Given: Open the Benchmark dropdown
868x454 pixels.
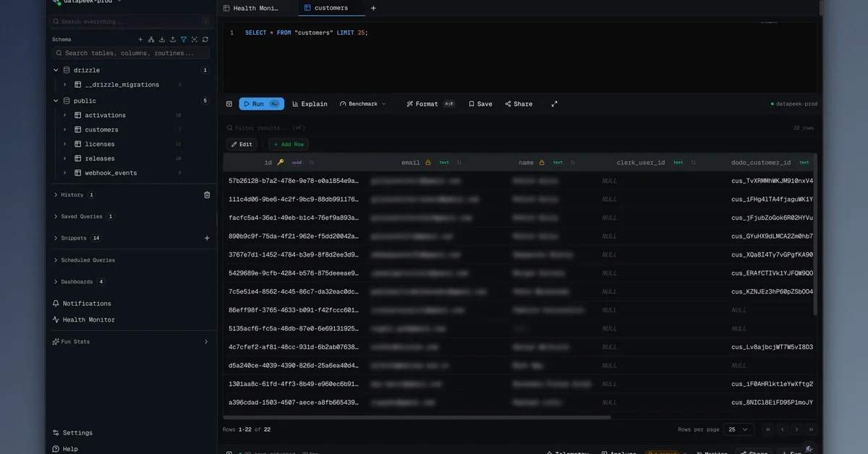Looking at the screenshot, I should (363, 104).
